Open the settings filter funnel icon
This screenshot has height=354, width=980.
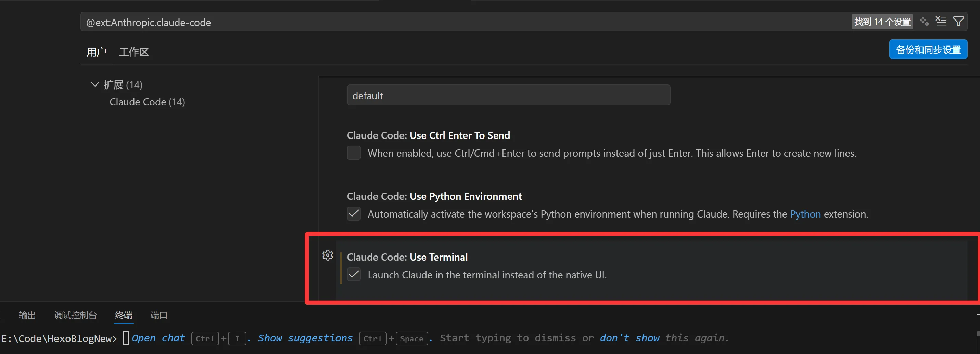958,21
